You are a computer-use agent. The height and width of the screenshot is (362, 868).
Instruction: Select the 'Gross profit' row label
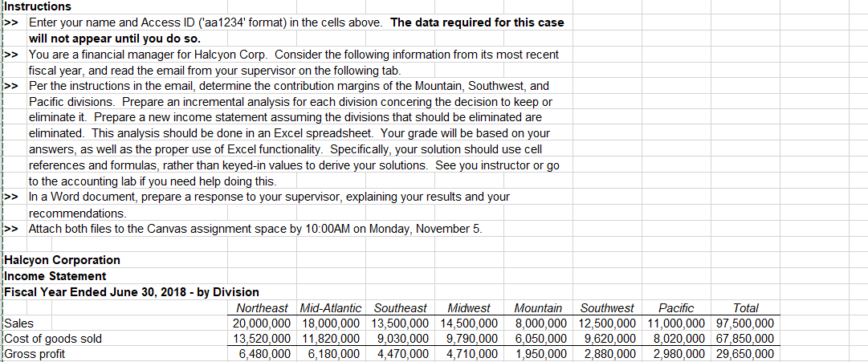pyautogui.click(x=35, y=354)
